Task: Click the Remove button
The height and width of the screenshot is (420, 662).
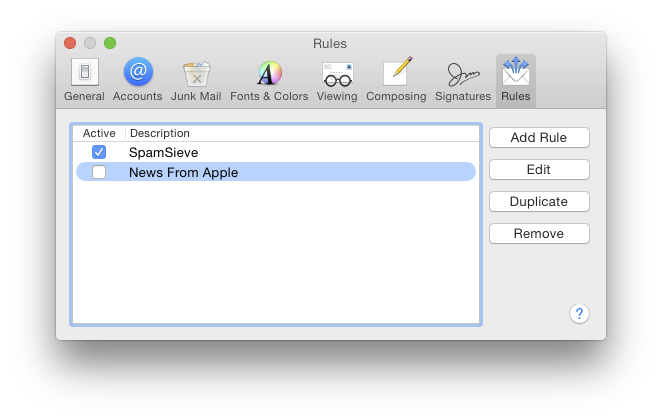Action: [x=539, y=234]
